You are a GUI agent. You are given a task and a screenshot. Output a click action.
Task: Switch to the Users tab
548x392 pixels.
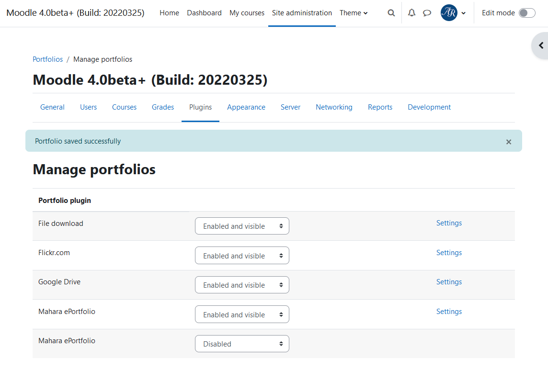[89, 107]
